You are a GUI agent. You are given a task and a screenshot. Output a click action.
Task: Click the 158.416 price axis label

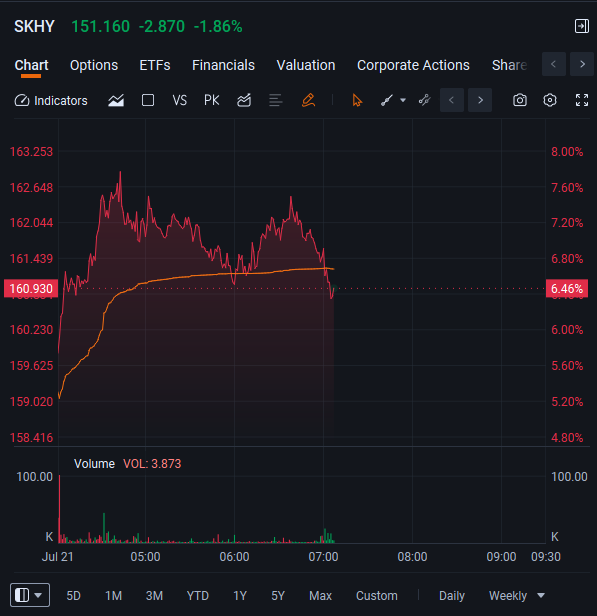click(x=31, y=438)
